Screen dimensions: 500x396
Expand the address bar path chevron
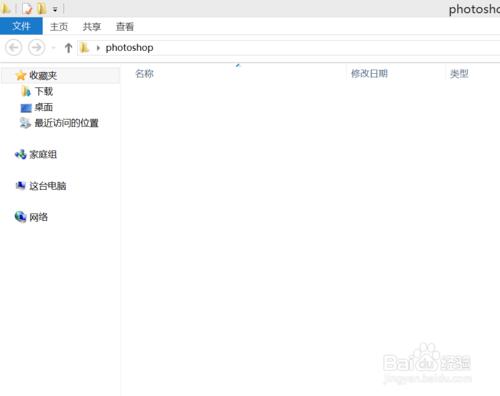pos(98,48)
